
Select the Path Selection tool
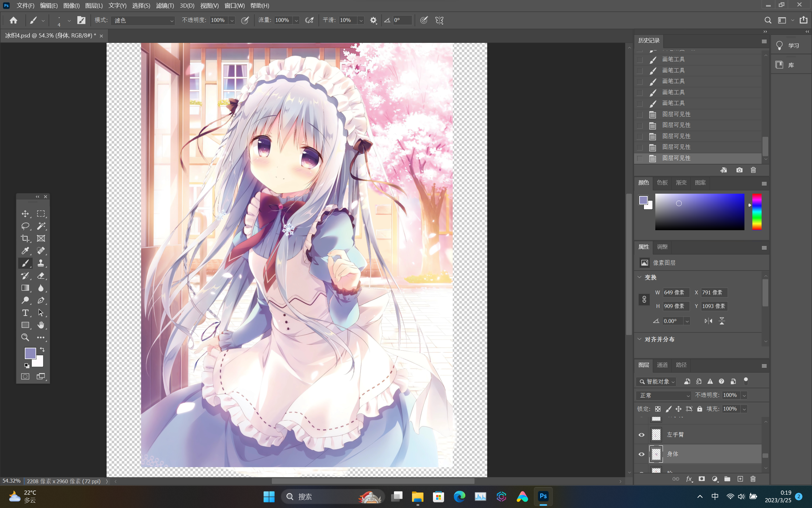click(x=41, y=313)
